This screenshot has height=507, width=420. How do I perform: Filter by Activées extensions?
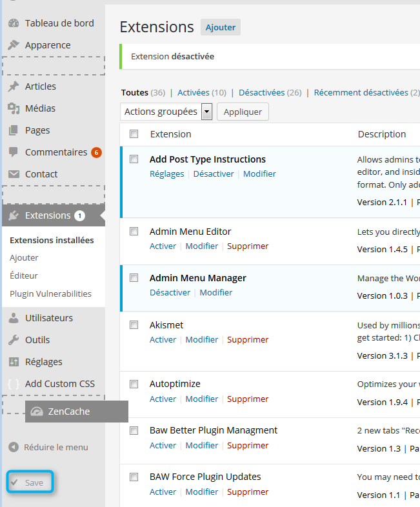point(194,92)
